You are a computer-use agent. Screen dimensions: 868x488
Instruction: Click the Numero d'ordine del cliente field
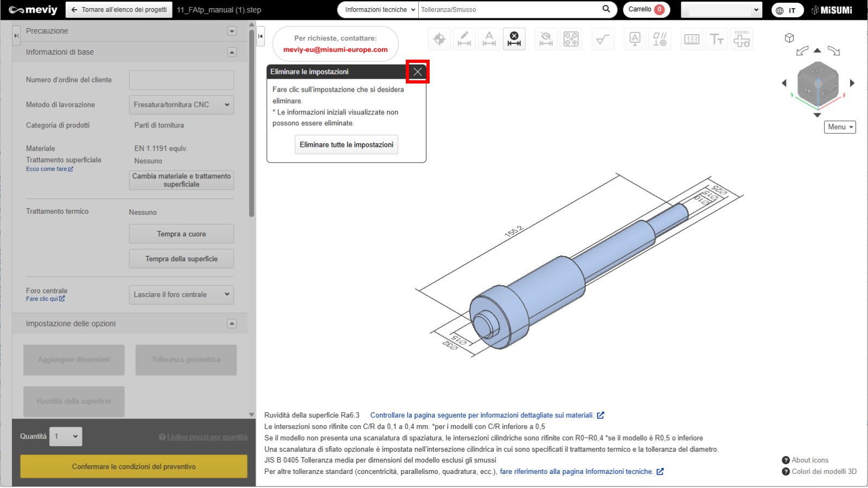point(181,80)
